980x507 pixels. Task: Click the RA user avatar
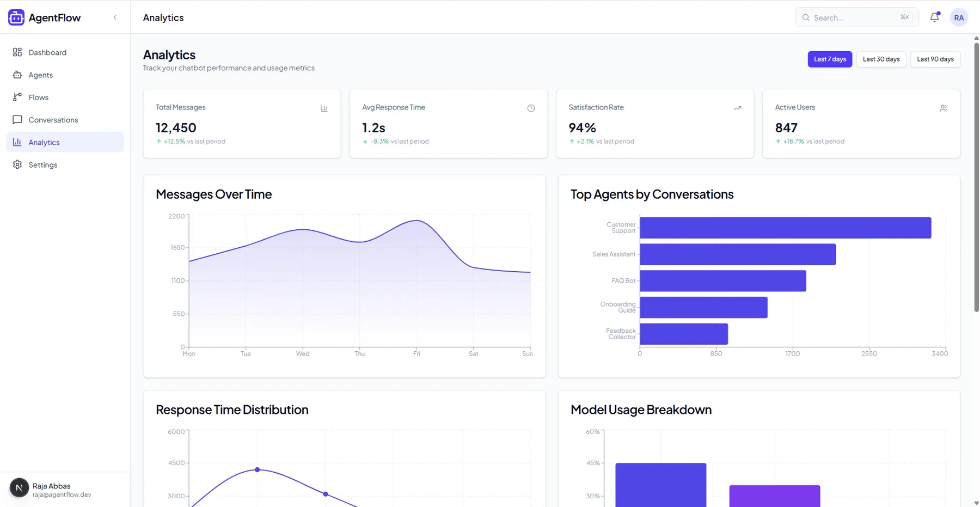pyautogui.click(x=959, y=17)
